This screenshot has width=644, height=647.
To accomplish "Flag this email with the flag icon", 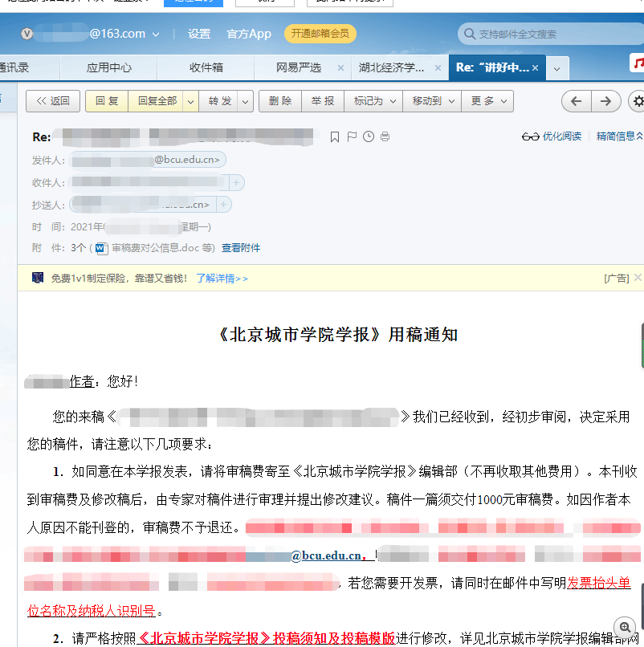I will 352,136.
